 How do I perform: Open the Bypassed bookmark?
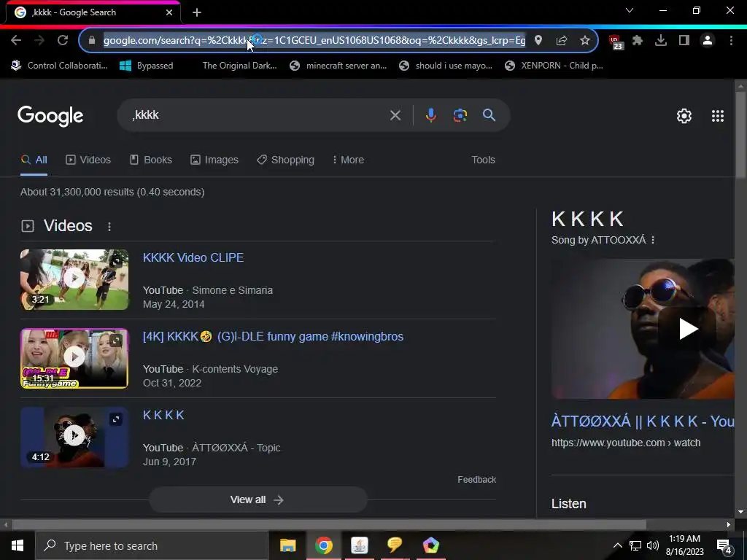tap(146, 66)
